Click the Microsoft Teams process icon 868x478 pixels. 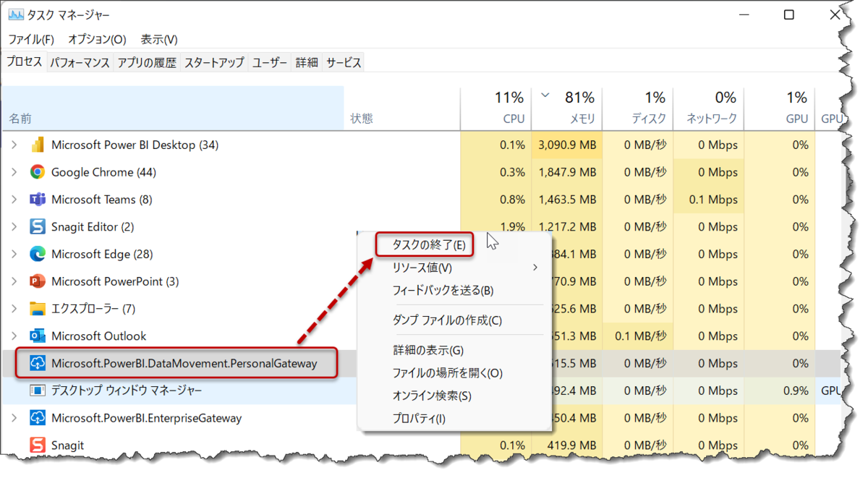(x=38, y=200)
